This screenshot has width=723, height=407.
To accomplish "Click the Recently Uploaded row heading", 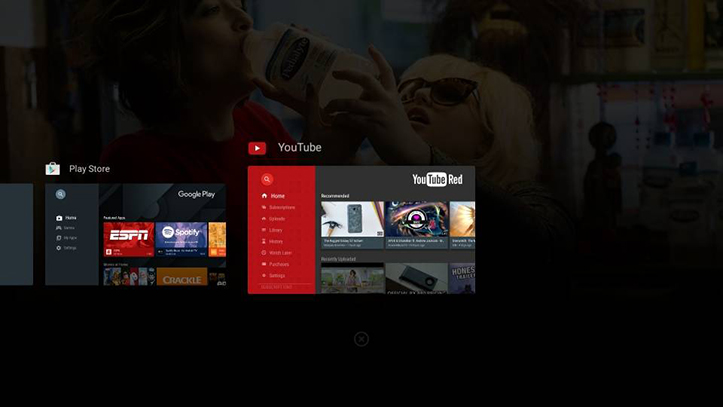I will tap(338, 259).
